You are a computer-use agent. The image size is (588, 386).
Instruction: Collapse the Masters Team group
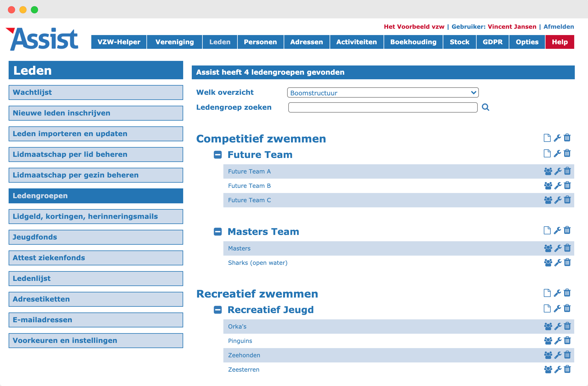click(218, 232)
